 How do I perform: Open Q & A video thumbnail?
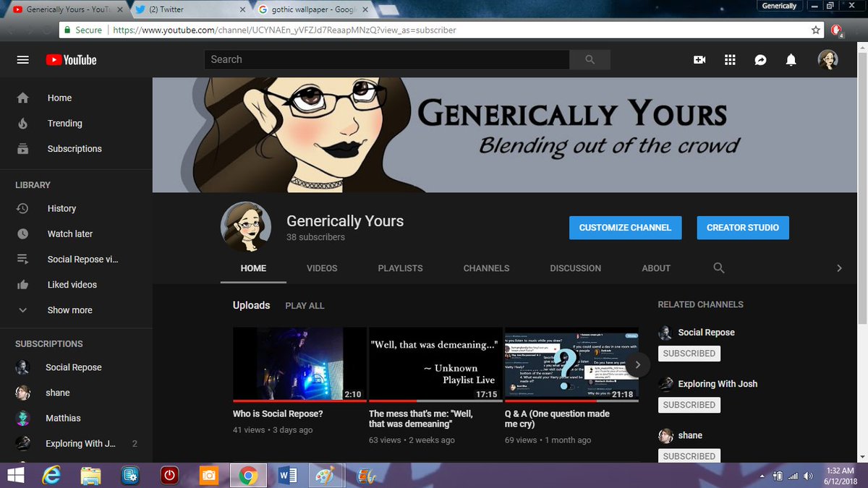click(x=571, y=364)
